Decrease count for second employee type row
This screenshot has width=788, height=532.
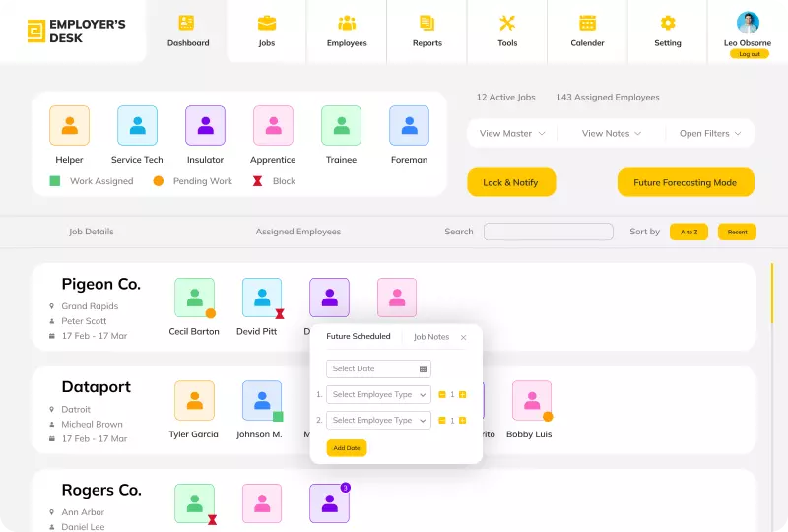click(x=442, y=420)
